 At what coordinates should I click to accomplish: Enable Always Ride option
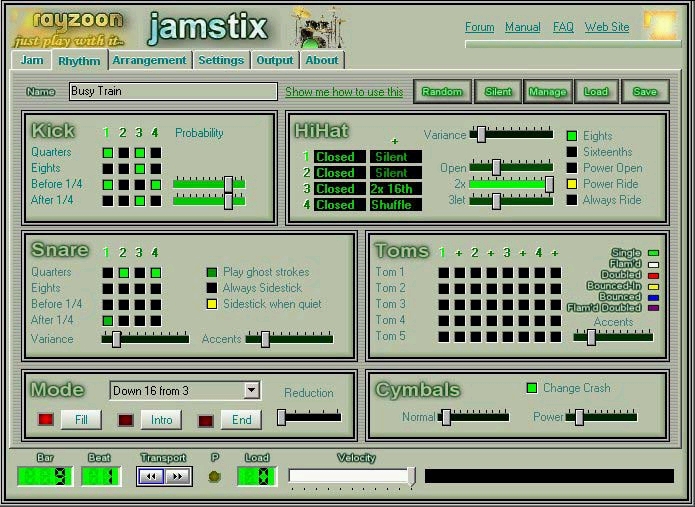pyautogui.click(x=572, y=200)
